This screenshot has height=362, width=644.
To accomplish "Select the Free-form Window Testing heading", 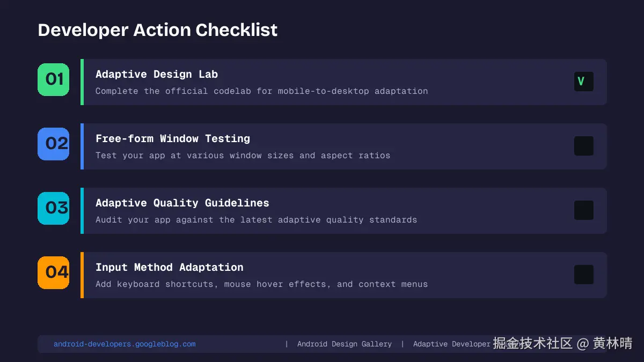I will pos(173,139).
